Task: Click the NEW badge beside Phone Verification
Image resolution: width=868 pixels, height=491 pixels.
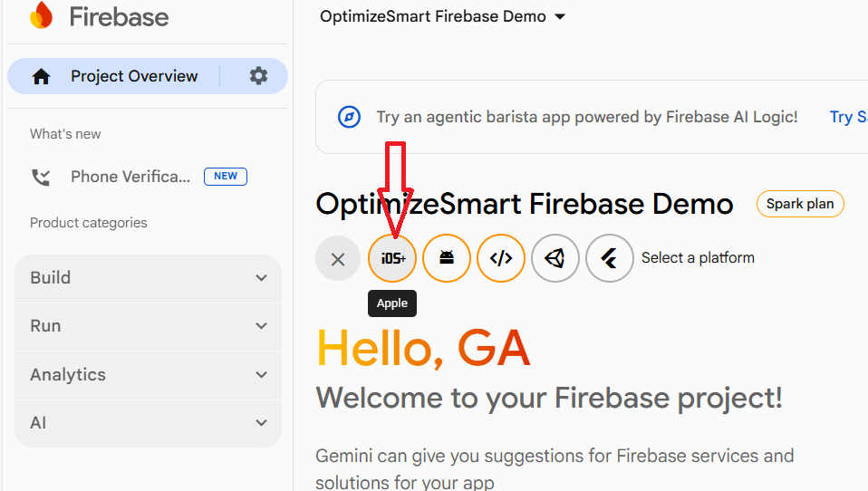Action: point(226,176)
